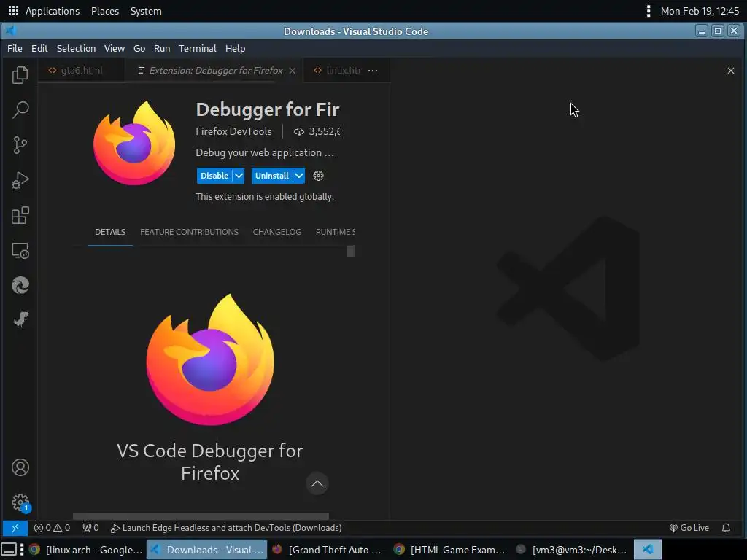Click the large Firefox logo image in the readme

click(210, 359)
